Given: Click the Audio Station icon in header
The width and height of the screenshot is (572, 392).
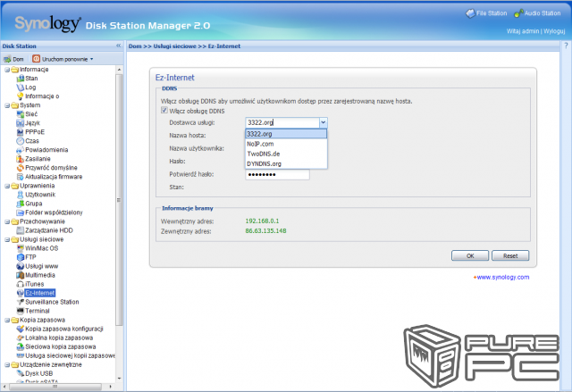Looking at the screenshot, I should (518, 13).
